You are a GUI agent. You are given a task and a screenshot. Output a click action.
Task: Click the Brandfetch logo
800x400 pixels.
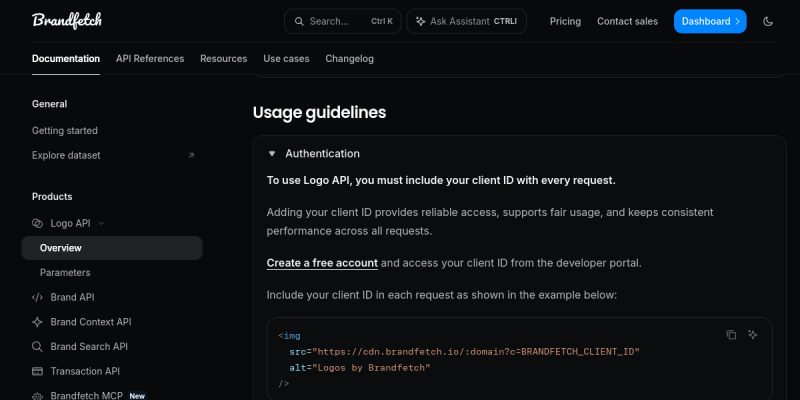click(x=67, y=21)
